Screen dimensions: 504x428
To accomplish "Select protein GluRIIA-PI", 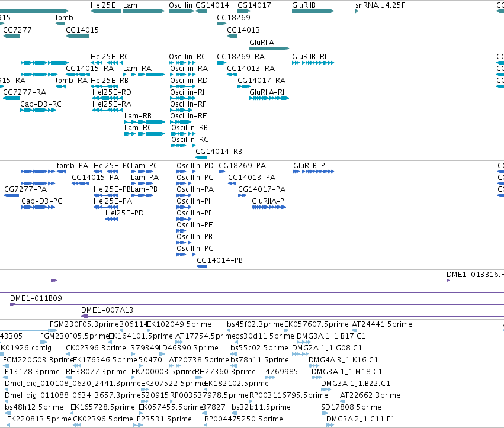I will [269, 207].
